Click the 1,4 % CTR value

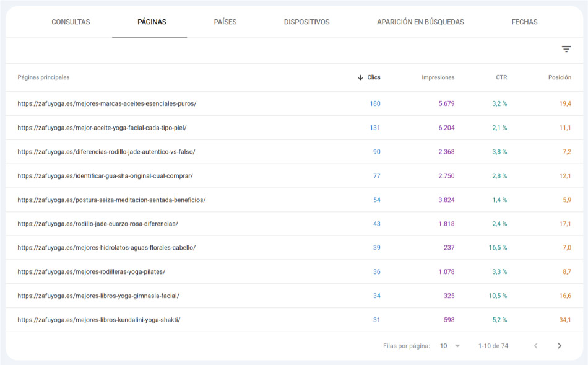tap(499, 200)
